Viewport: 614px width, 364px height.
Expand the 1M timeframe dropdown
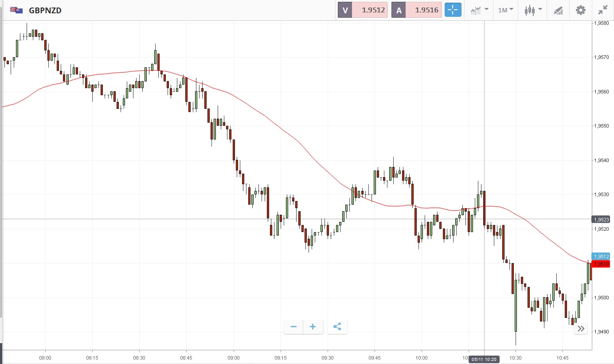coord(505,10)
